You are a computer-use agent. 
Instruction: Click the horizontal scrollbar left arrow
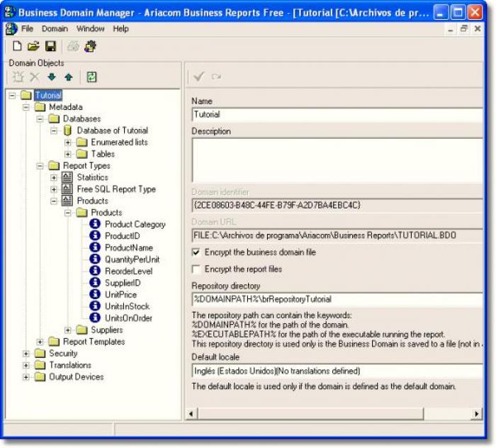pyautogui.click(x=191, y=413)
